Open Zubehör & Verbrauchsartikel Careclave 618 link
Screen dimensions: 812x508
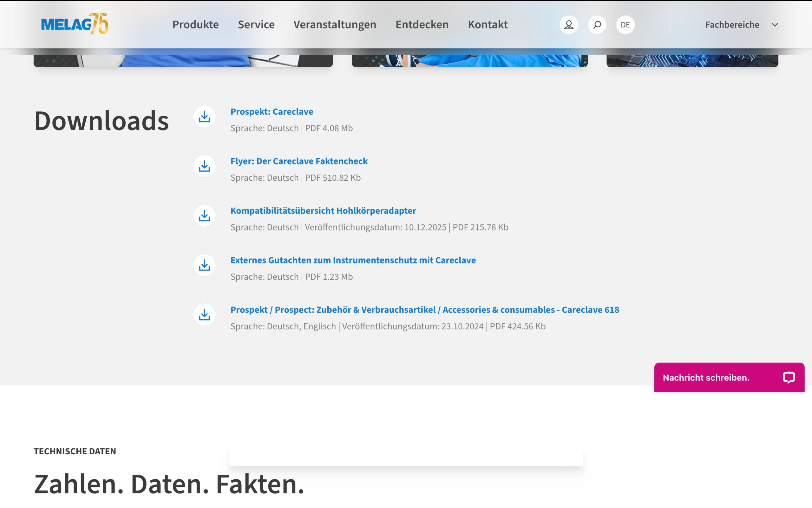(x=425, y=310)
